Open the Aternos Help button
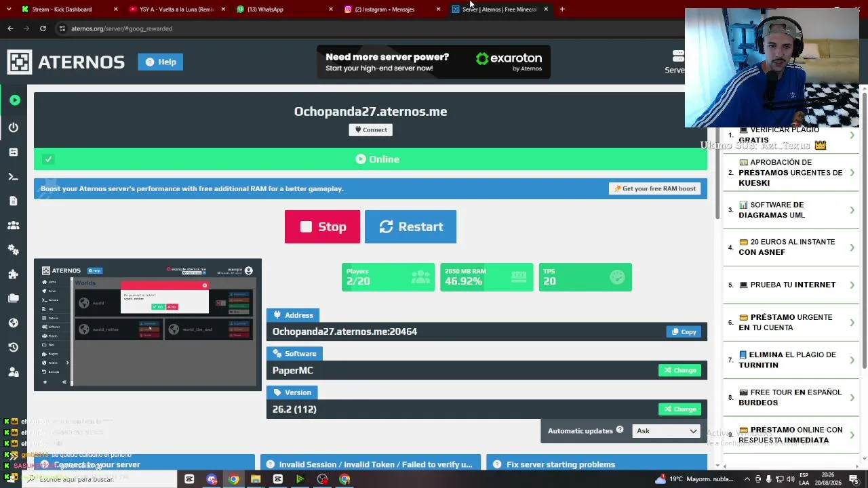This screenshot has width=868, height=488. (x=161, y=62)
